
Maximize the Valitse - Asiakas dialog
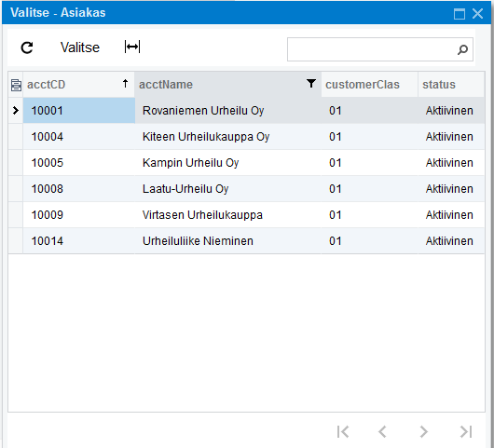pos(459,14)
